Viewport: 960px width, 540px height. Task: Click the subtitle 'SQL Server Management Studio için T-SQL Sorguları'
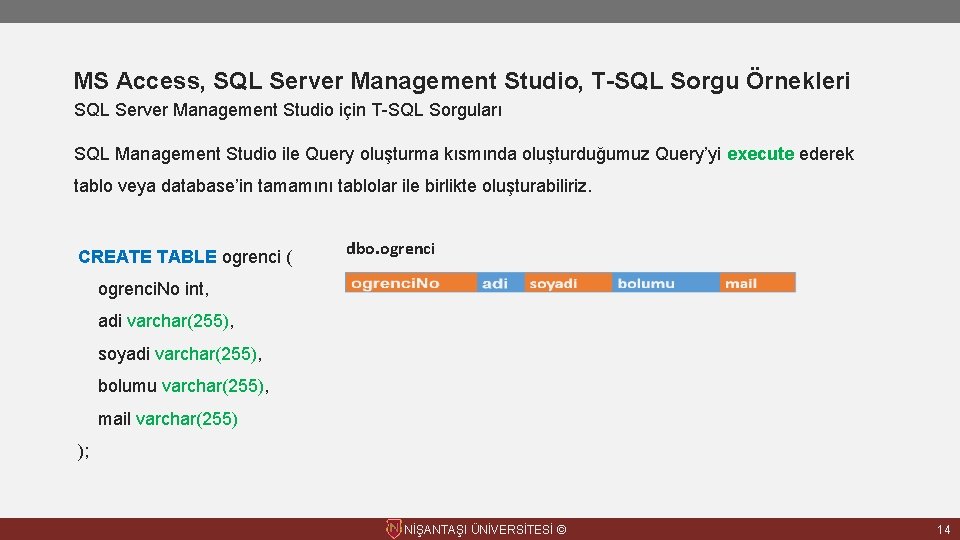(288, 110)
